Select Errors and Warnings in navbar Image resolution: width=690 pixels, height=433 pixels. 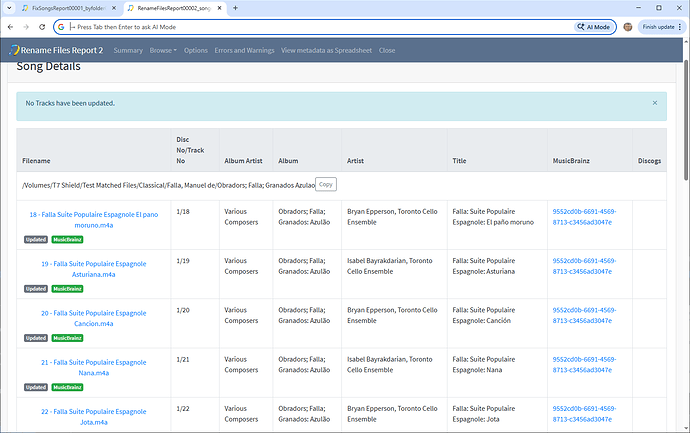(244, 50)
